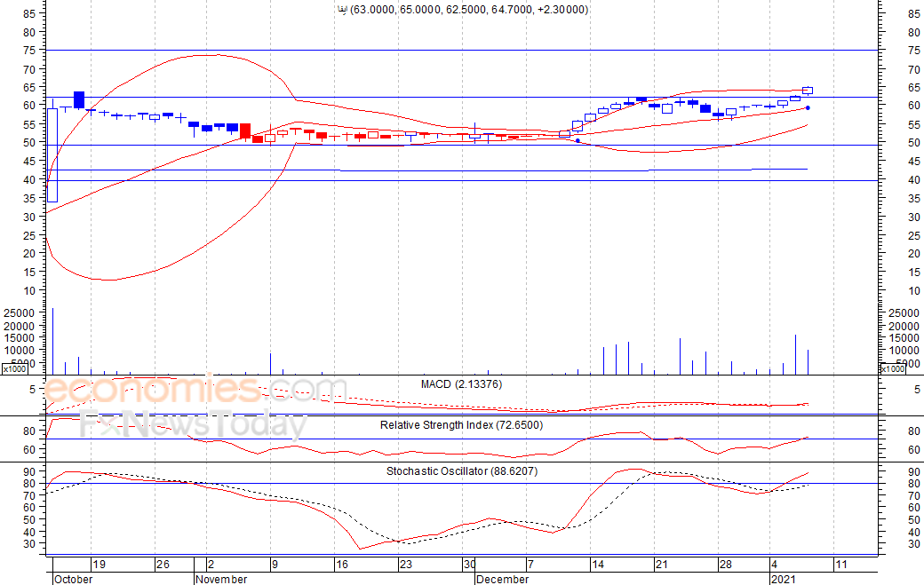The width and height of the screenshot is (924, 585).
Task: Click the OHLC price values header text
Action: tap(469, 10)
